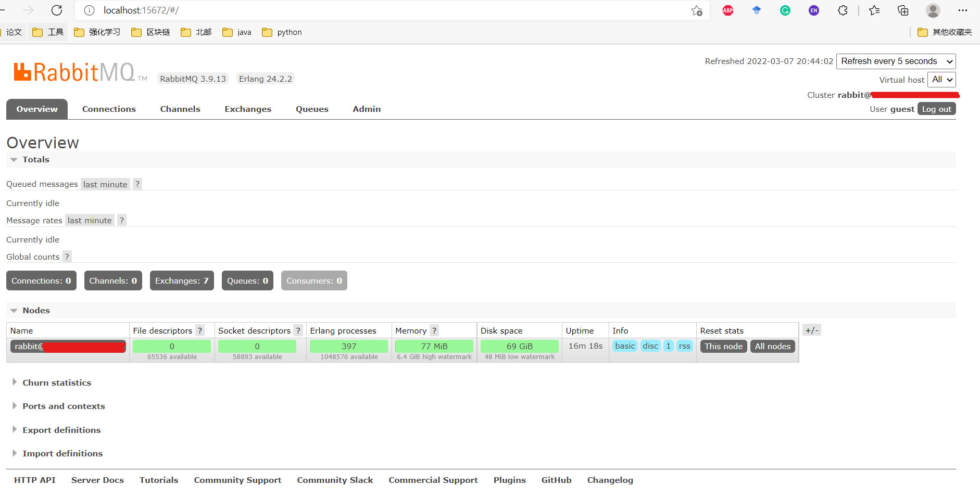Open the Grammarly extension icon
The width and height of the screenshot is (980, 498).
[x=785, y=10]
